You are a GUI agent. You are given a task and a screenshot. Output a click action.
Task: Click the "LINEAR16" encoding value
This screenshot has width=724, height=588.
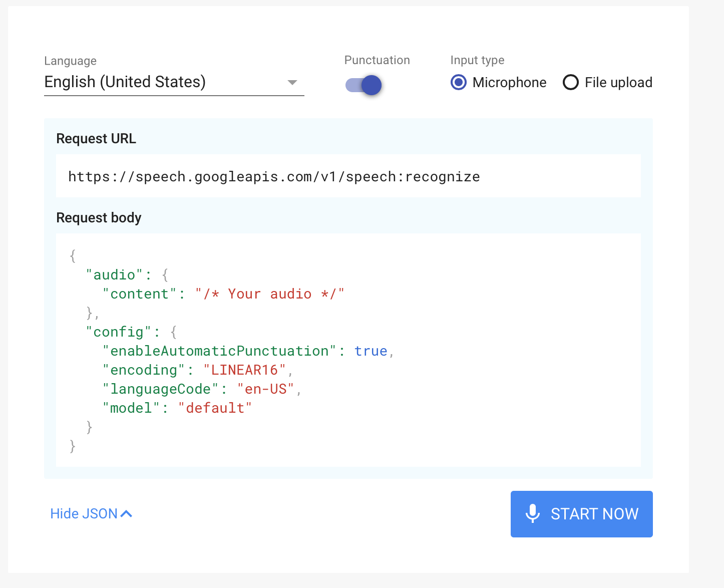pyautogui.click(x=244, y=370)
